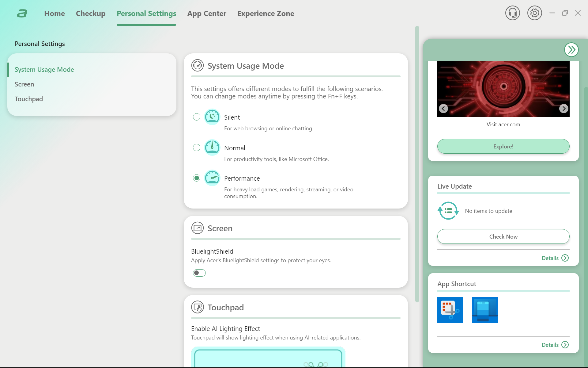588x368 pixels.
Task: Select Screen in the sidebar
Action: [24, 84]
